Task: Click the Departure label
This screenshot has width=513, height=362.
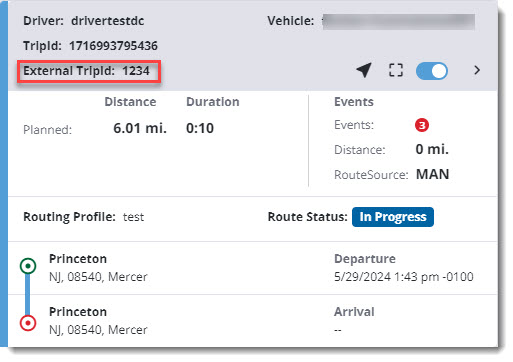Action: (365, 259)
